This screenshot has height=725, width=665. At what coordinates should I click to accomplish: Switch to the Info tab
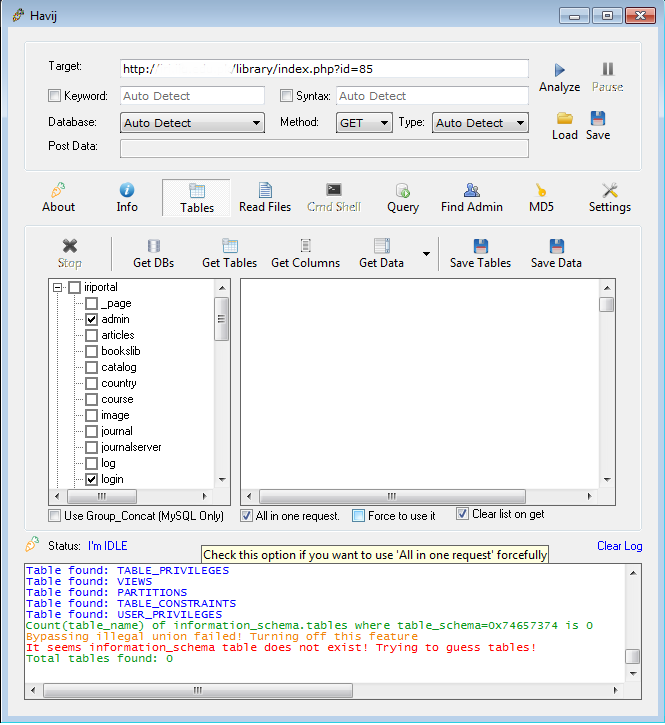point(127,198)
